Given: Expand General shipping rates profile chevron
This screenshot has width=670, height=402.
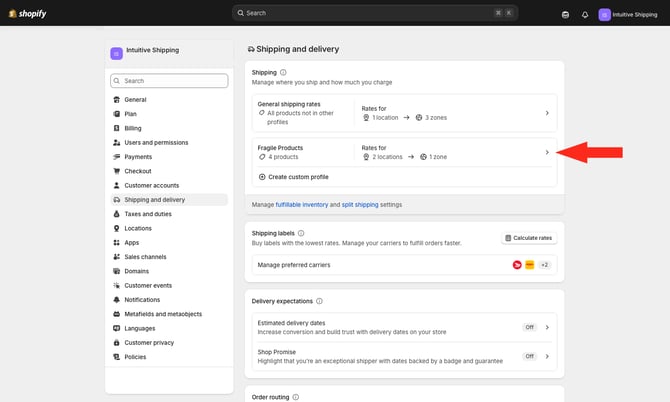Looking at the screenshot, I should (547, 113).
